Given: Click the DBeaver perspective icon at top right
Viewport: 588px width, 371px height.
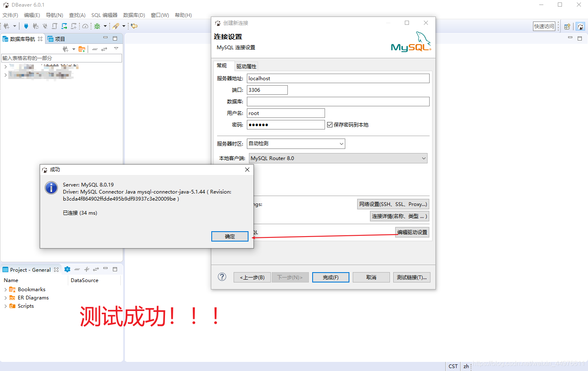Looking at the screenshot, I should tap(581, 26).
